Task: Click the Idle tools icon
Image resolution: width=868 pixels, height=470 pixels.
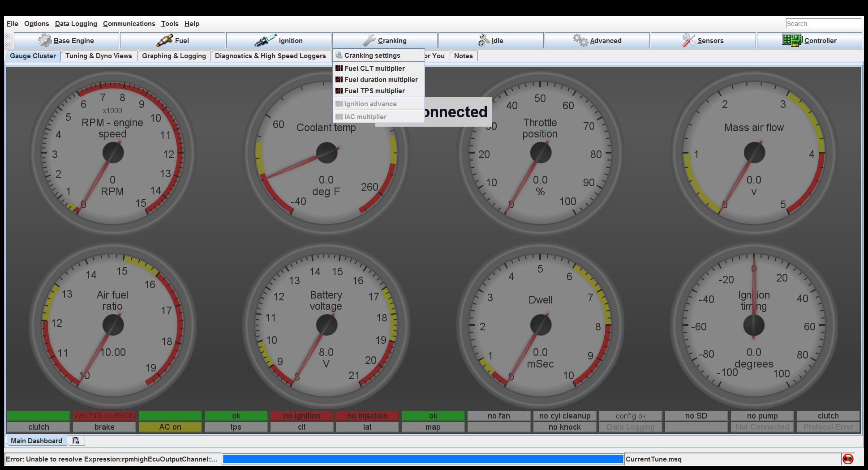Action: coord(484,40)
